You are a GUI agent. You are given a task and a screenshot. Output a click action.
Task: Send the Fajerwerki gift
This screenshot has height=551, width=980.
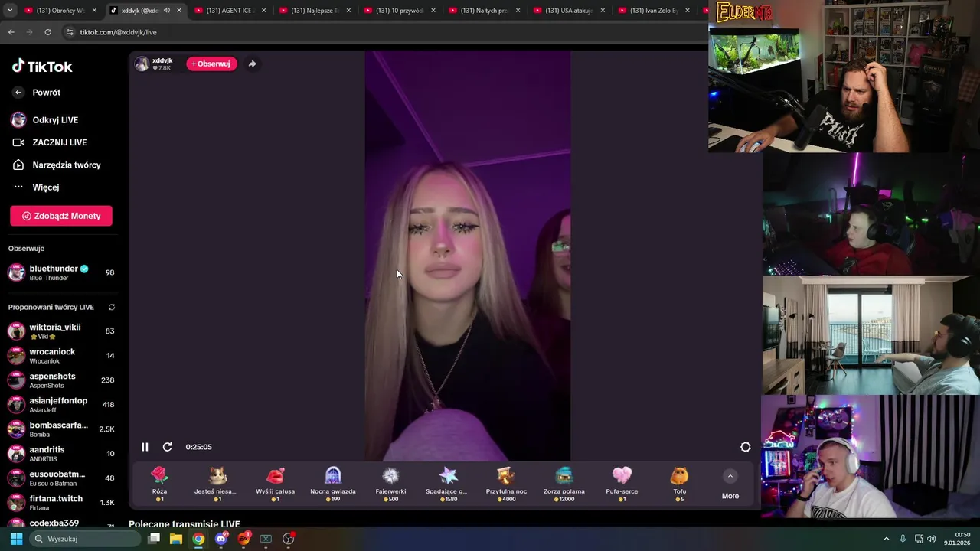390,484
